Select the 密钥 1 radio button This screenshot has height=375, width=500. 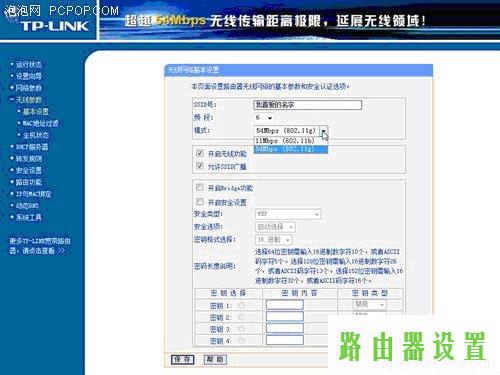pyautogui.click(x=241, y=305)
